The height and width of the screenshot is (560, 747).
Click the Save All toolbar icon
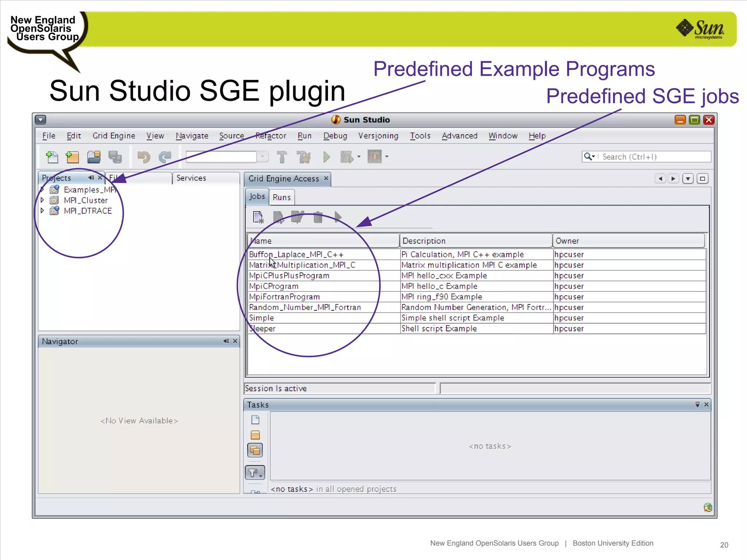coord(115,157)
